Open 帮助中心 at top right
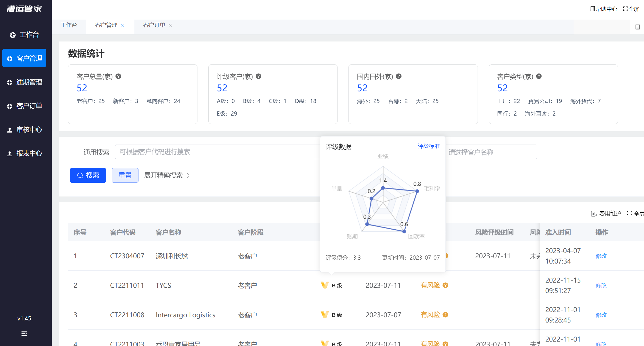Screen dimensions: 644x346 (x=604, y=9)
